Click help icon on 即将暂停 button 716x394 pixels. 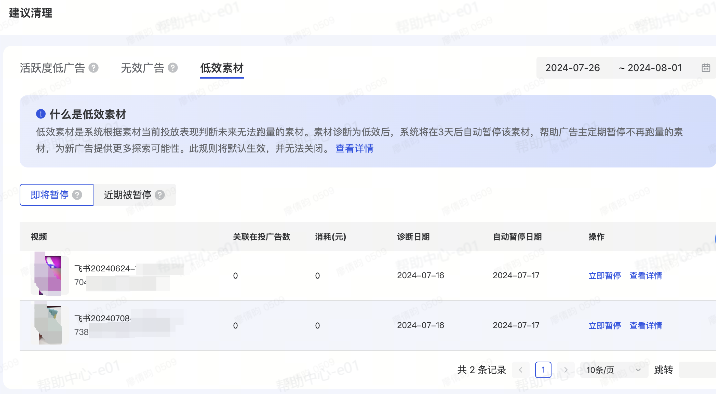pyautogui.click(x=77, y=195)
